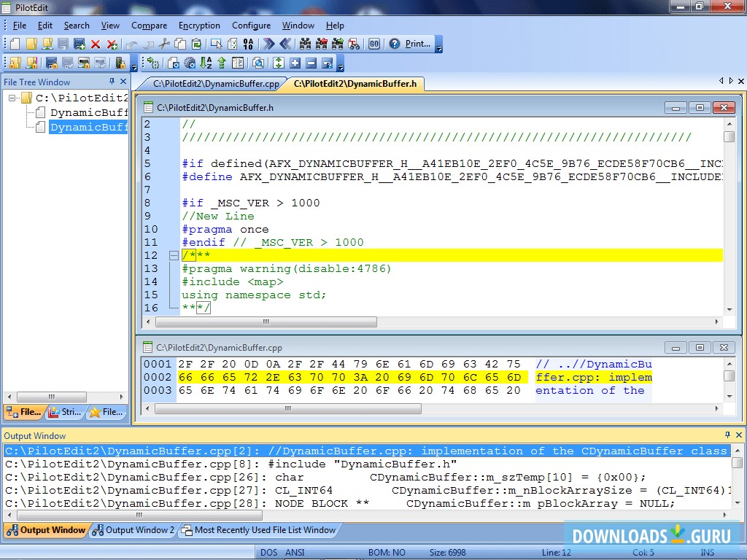747x560 pixels.
Task: Click the GO toolbar icon
Action: 373,44
